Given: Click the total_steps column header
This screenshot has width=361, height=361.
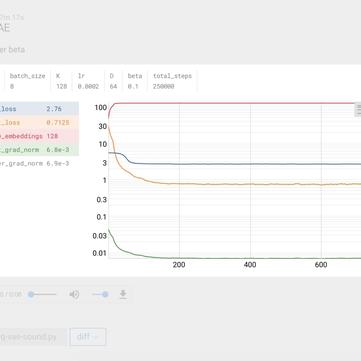Looking at the screenshot, I should pos(172,76).
